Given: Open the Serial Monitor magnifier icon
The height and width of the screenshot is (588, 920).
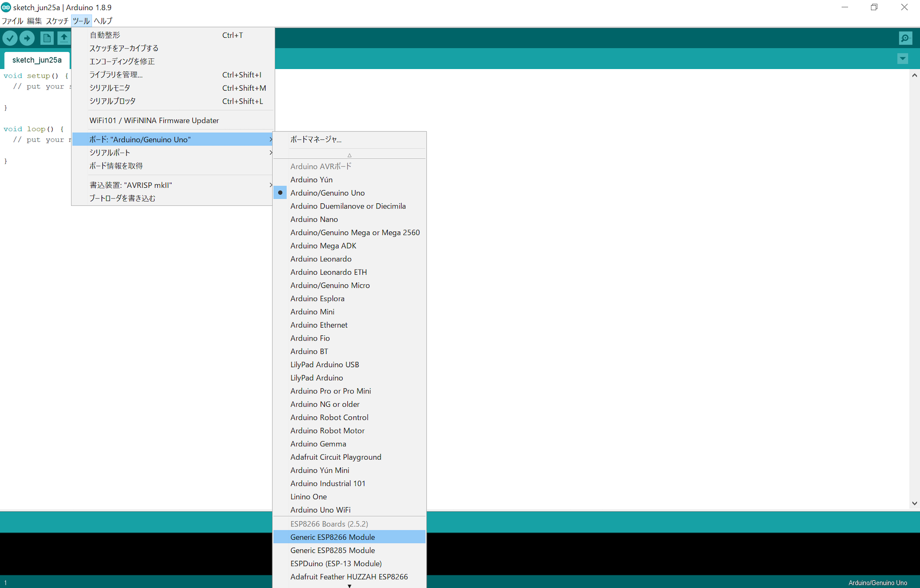Looking at the screenshot, I should click(x=905, y=38).
